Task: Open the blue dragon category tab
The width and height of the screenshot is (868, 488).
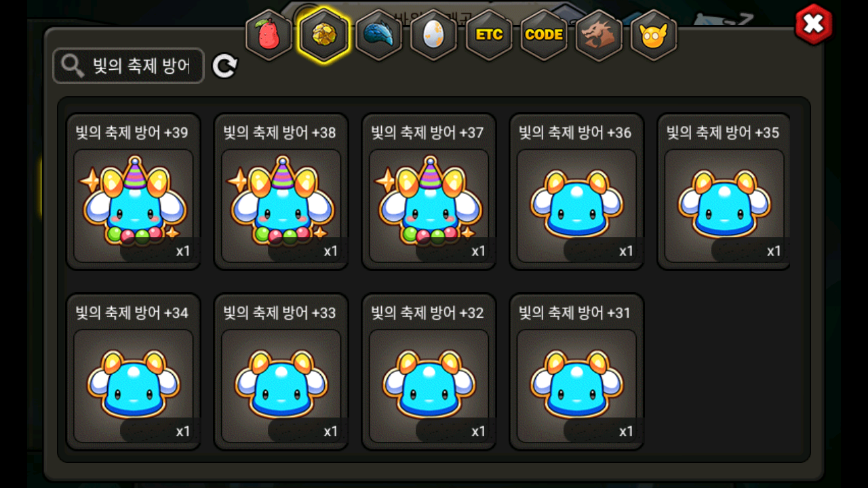Action: 379,35
